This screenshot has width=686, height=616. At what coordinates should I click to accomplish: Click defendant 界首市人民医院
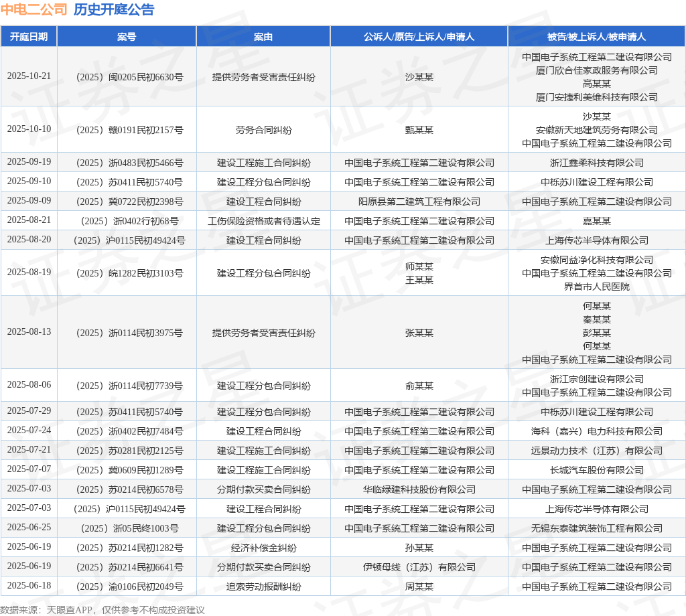[597, 287]
